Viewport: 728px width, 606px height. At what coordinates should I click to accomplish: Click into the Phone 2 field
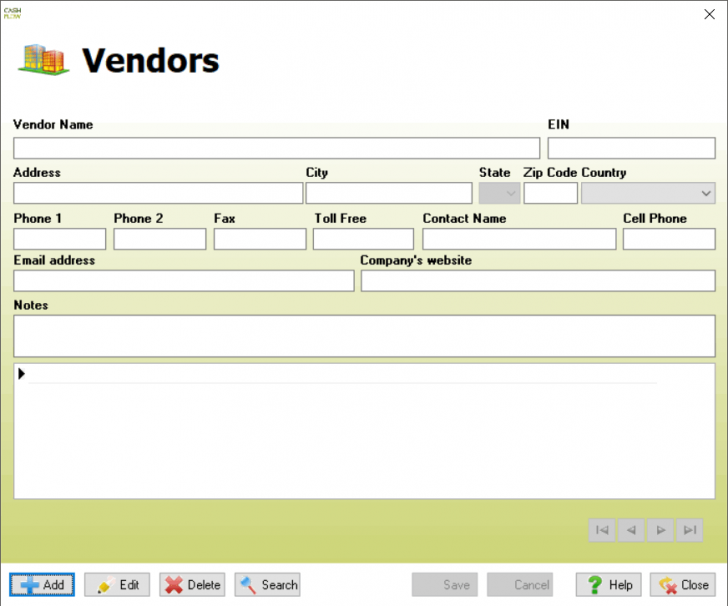click(160, 239)
